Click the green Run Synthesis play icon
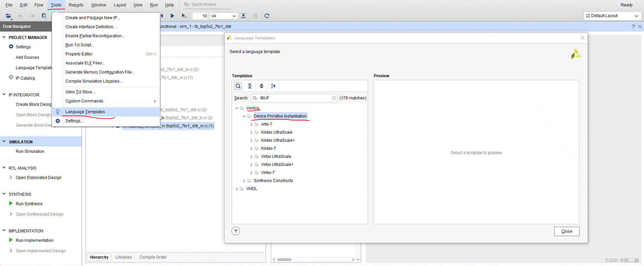 pyautogui.click(x=11, y=204)
